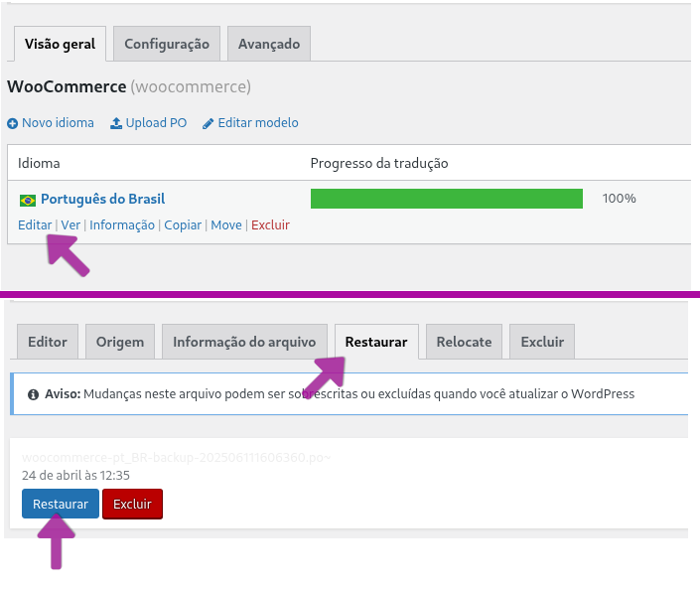Viewport: 700px width, 590px height.
Task: Open the Visão geral tab
Action: (x=60, y=44)
